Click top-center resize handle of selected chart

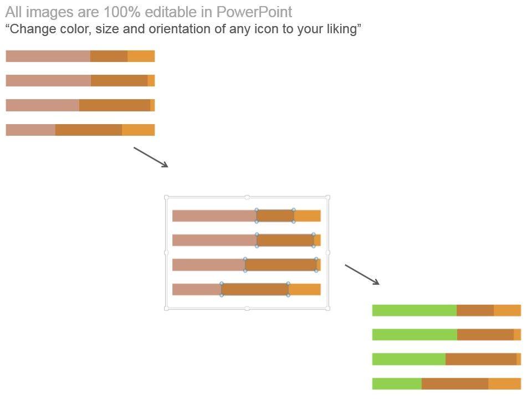coord(247,197)
